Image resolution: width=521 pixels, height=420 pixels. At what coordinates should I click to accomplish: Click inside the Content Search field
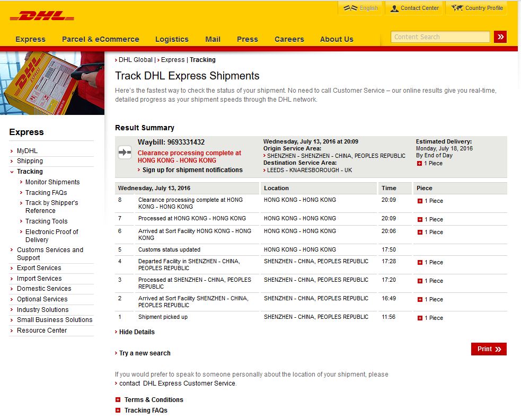[x=440, y=37]
